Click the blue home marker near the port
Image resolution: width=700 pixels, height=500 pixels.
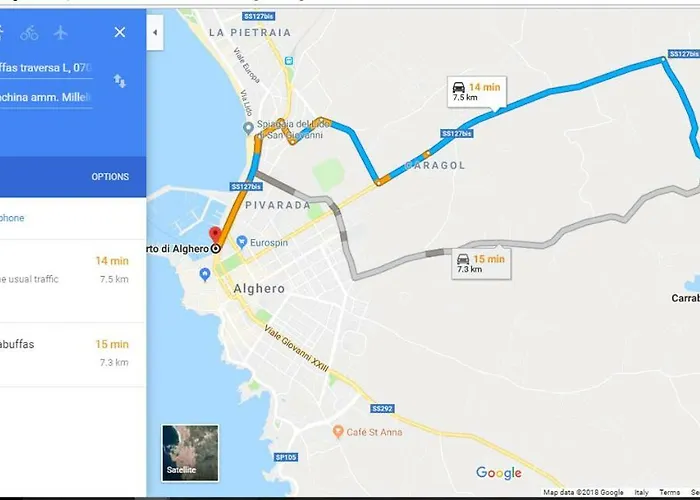pyautogui.click(x=205, y=274)
